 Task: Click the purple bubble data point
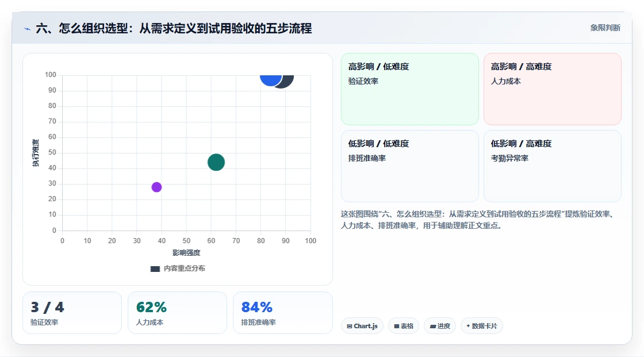[x=156, y=187]
